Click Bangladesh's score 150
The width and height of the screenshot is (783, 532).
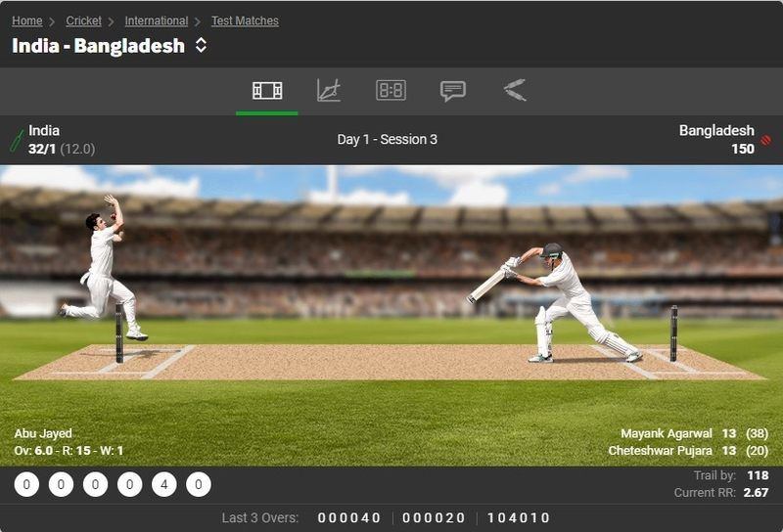(x=743, y=149)
